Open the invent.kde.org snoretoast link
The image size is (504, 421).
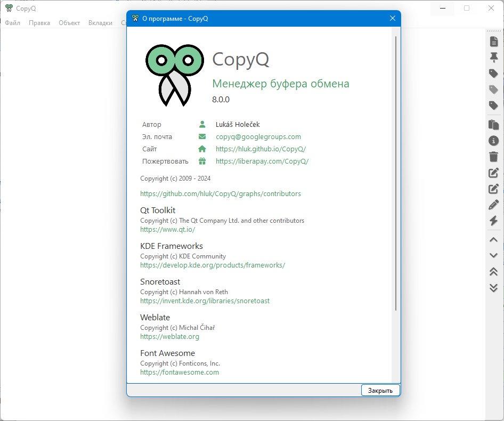[205, 301]
